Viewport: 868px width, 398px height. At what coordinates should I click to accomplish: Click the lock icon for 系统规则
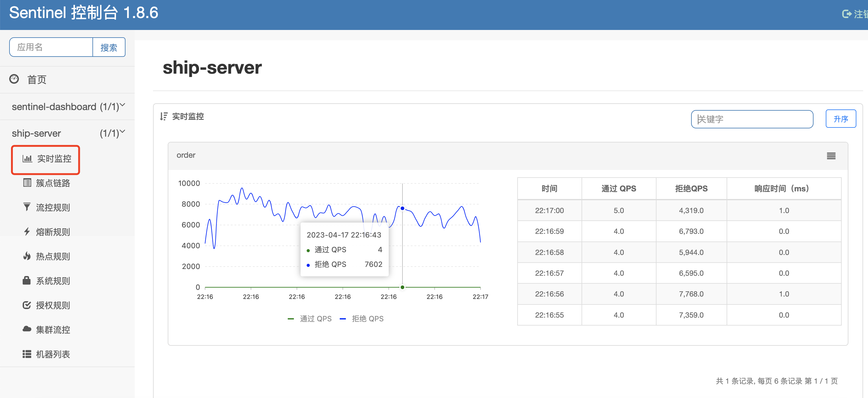tap(27, 280)
